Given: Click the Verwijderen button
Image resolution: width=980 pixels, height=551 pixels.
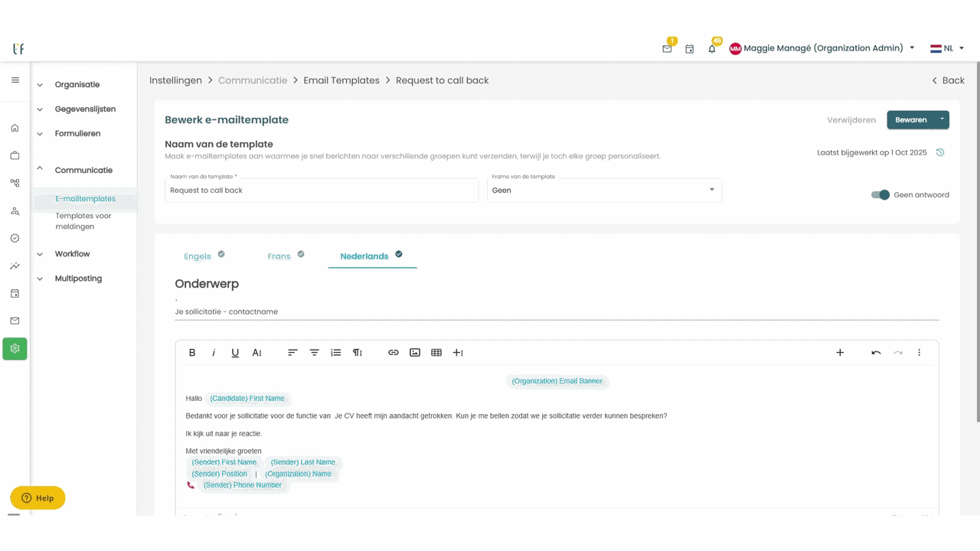Looking at the screenshot, I should point(851,120).
